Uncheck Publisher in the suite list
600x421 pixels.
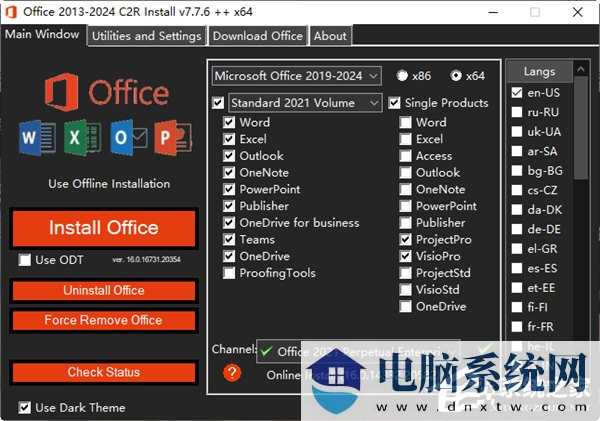pos(229,206)
